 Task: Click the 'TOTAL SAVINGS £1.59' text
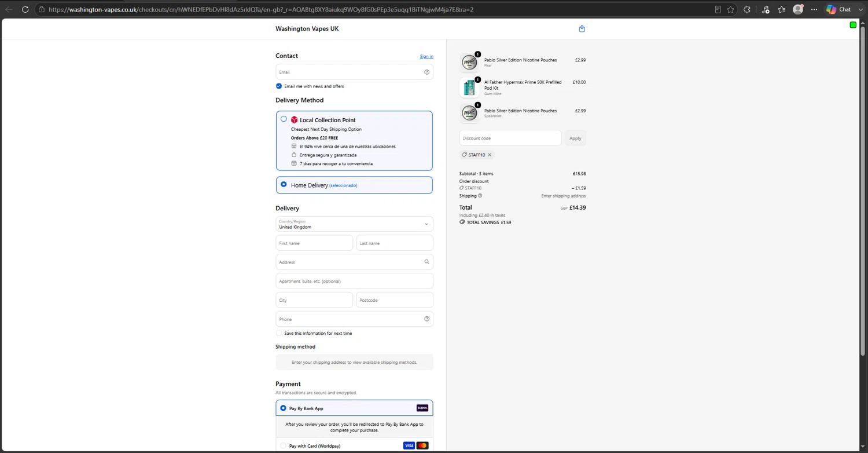[489, 222]
